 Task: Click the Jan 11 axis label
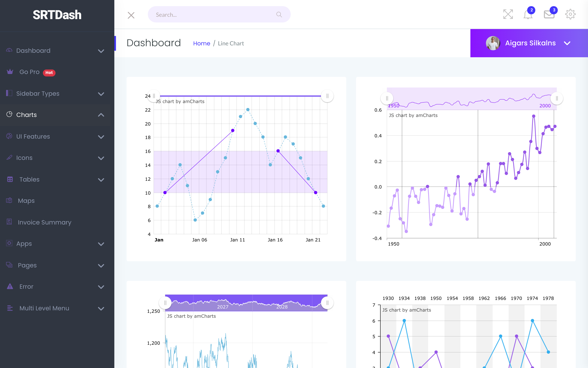[237, 240]
